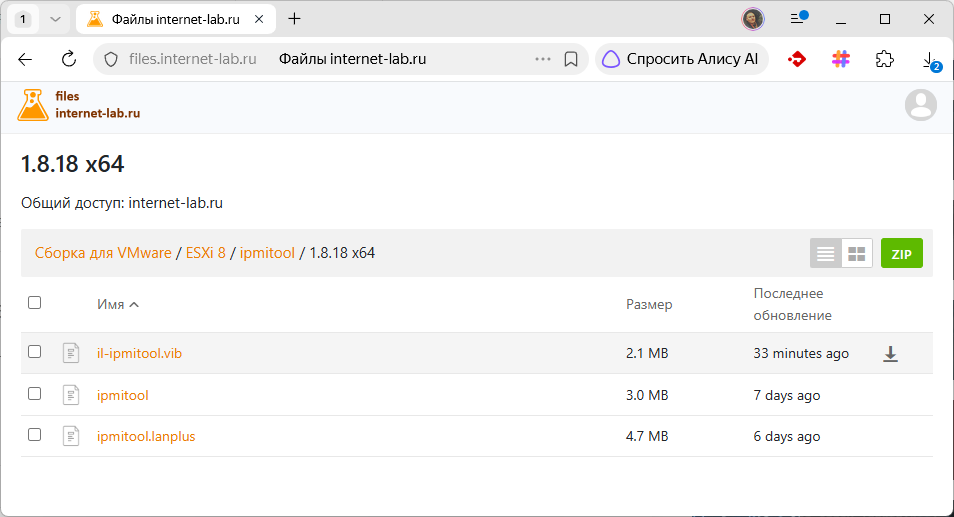
Task: Close the Файлы internet-lab.ru tab
Action: click(x=259, y=19)
